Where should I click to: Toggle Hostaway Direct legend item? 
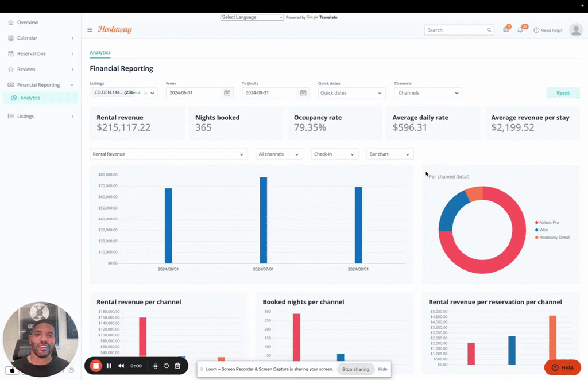coord(552,237)
